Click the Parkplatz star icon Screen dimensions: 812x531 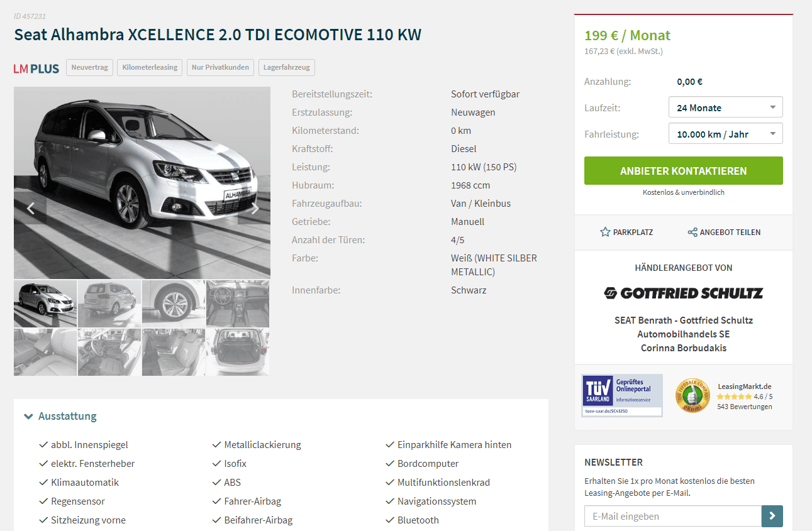click(x=605, y=233)
